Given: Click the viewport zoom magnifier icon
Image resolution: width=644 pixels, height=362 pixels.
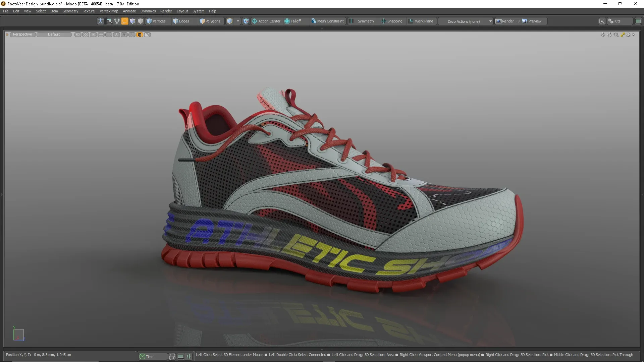Looking at the screenshot, I should coord(616,35).
